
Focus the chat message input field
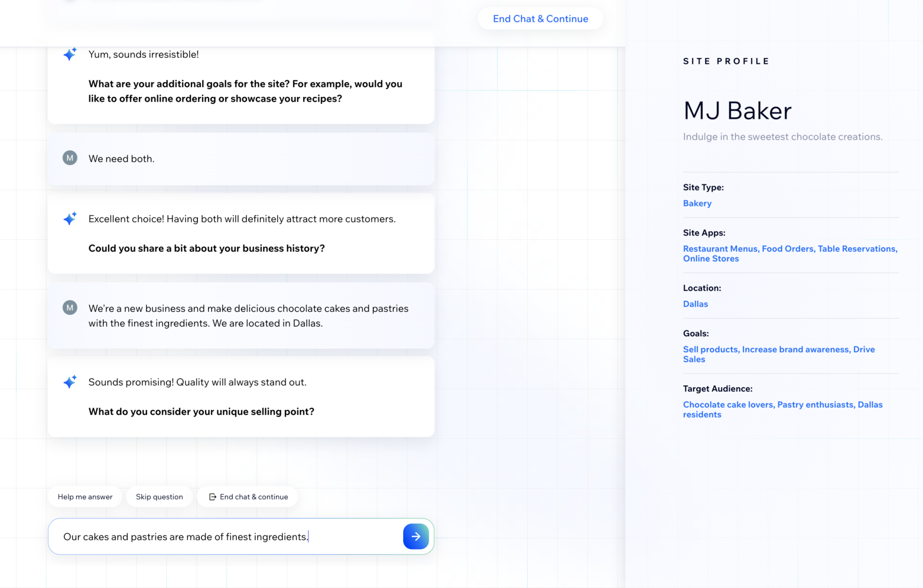click(226, 537)
